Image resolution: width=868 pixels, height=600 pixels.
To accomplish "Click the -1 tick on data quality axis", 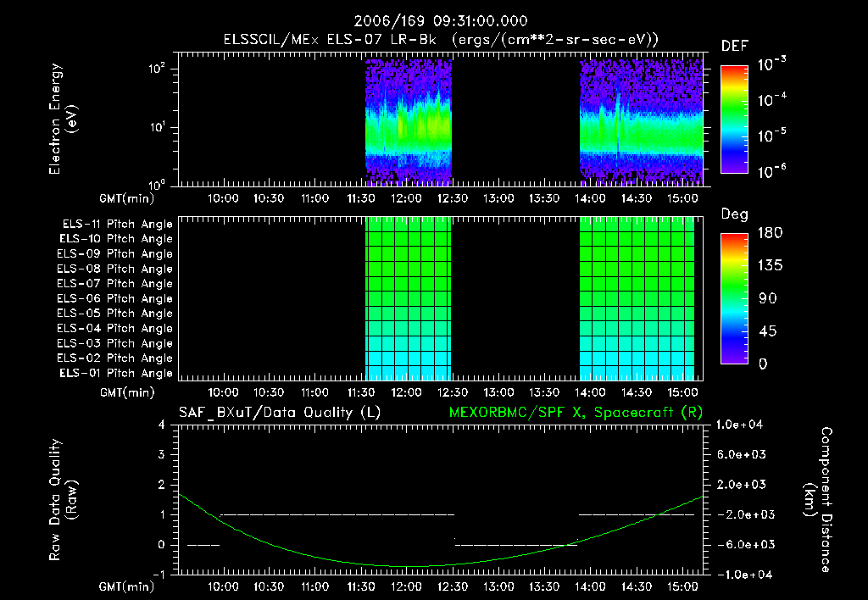I will [x=159, y=575].
